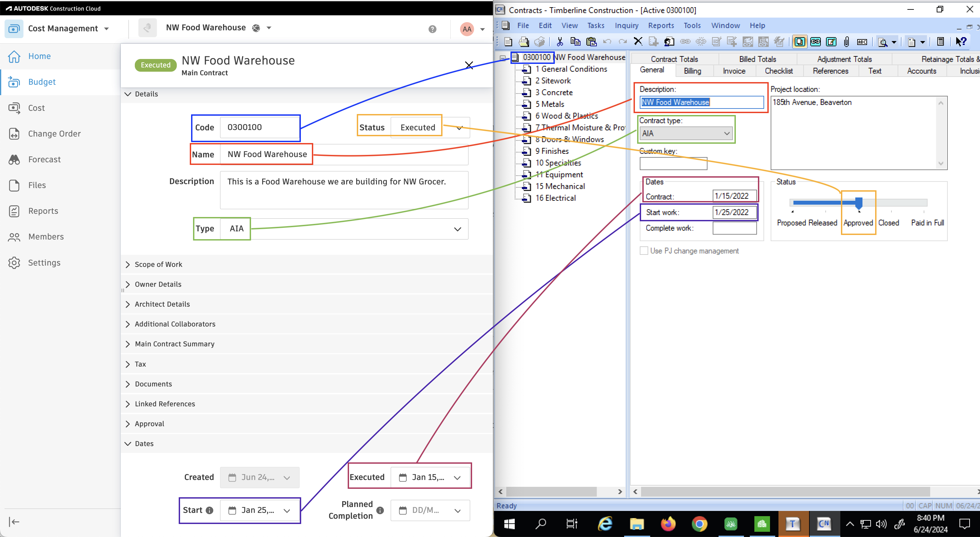This screenshot has width=980, height=537.
Task: Open Google Chrome from the taskbar
Action: coord(699,524)
